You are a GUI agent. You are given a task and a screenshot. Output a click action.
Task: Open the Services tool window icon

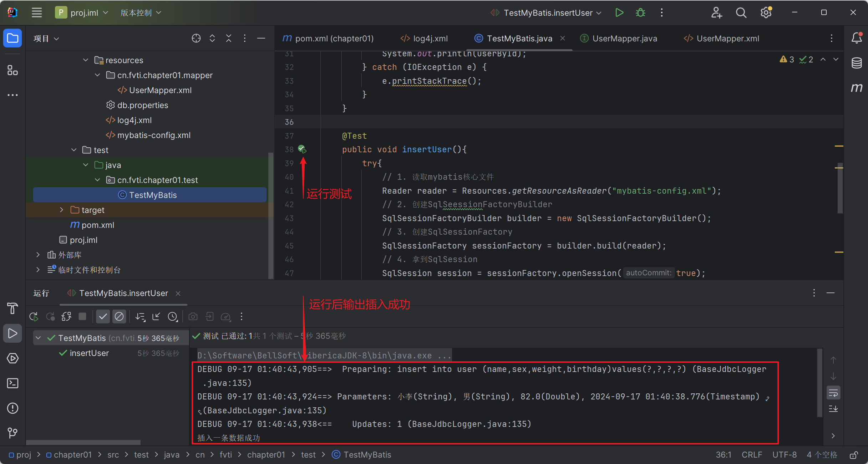pos(12,358)
